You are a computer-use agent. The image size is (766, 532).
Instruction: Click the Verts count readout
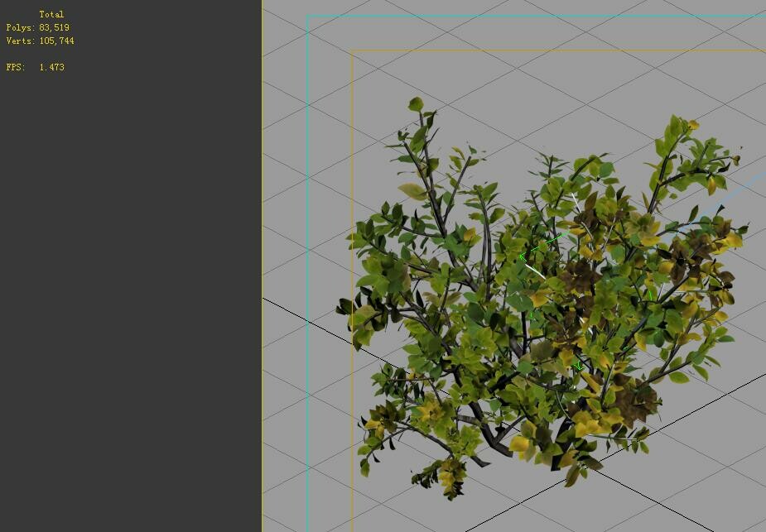tap(39, 41)
